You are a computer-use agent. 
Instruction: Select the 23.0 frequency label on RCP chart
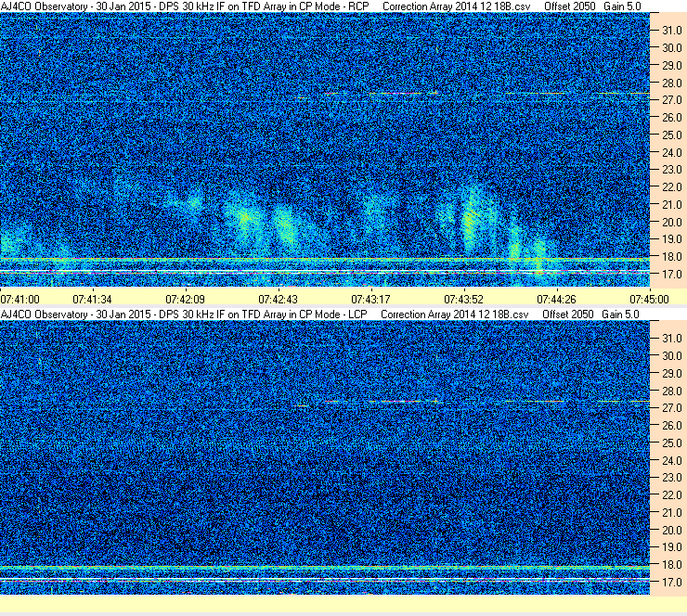(671, 170)
